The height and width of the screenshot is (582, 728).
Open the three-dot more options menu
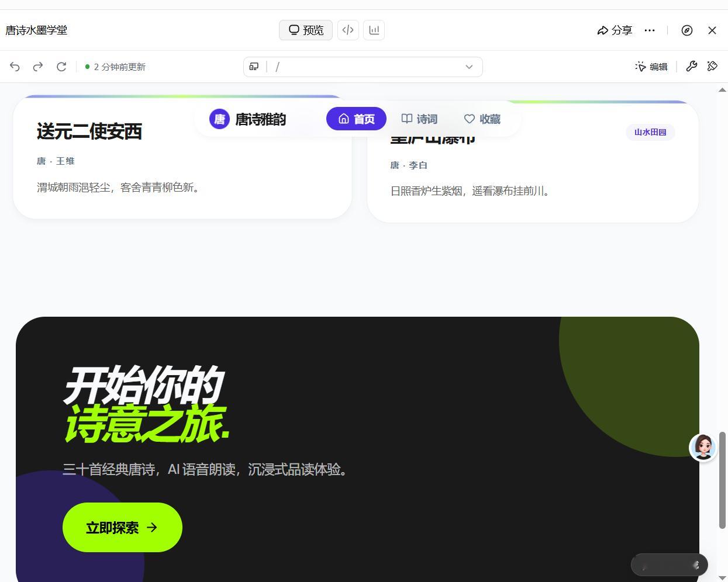click(650, 30)
